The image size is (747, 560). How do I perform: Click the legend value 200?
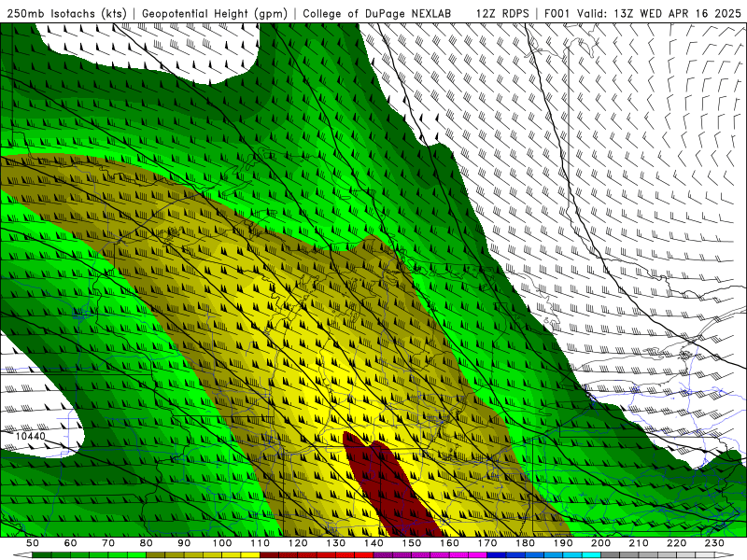(x=600, y=543)
